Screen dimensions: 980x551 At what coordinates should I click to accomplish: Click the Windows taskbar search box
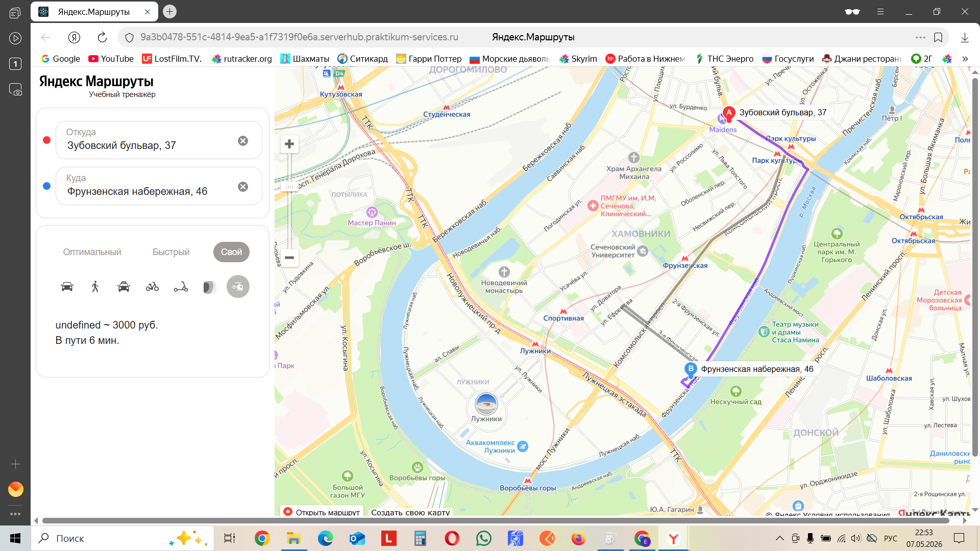click(x=122, y=538)
